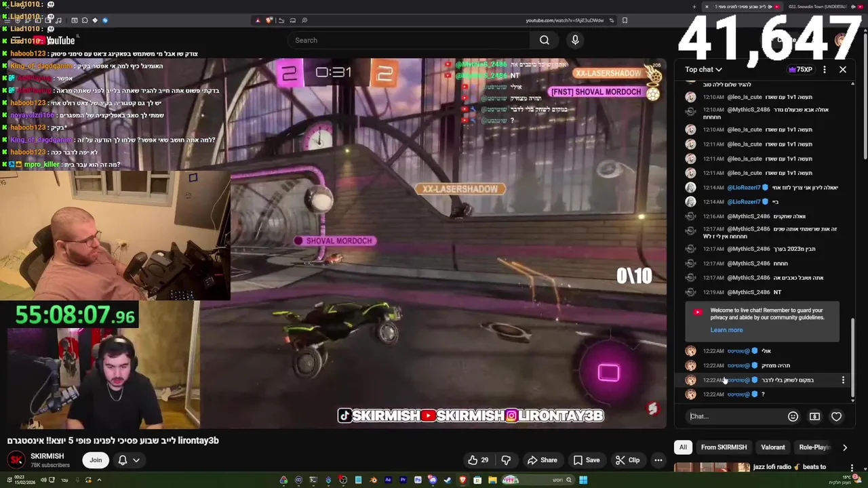Open After Effects taskbar icon
868x488 pixels.
[388, 481]
